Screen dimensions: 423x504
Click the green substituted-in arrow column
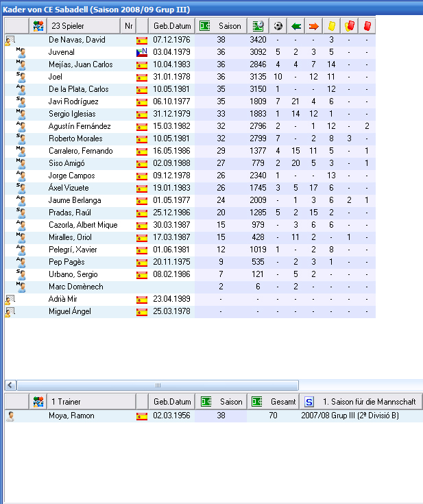coord(296,26)
